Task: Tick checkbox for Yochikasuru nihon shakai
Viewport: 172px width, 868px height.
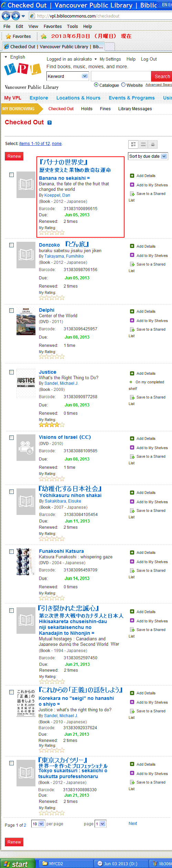Action: point(11,492)
